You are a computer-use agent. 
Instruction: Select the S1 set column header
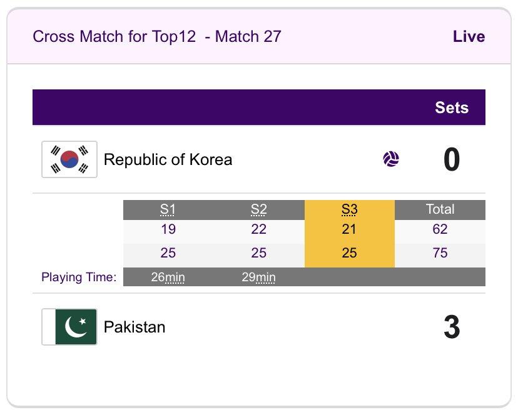coord(168,209)
